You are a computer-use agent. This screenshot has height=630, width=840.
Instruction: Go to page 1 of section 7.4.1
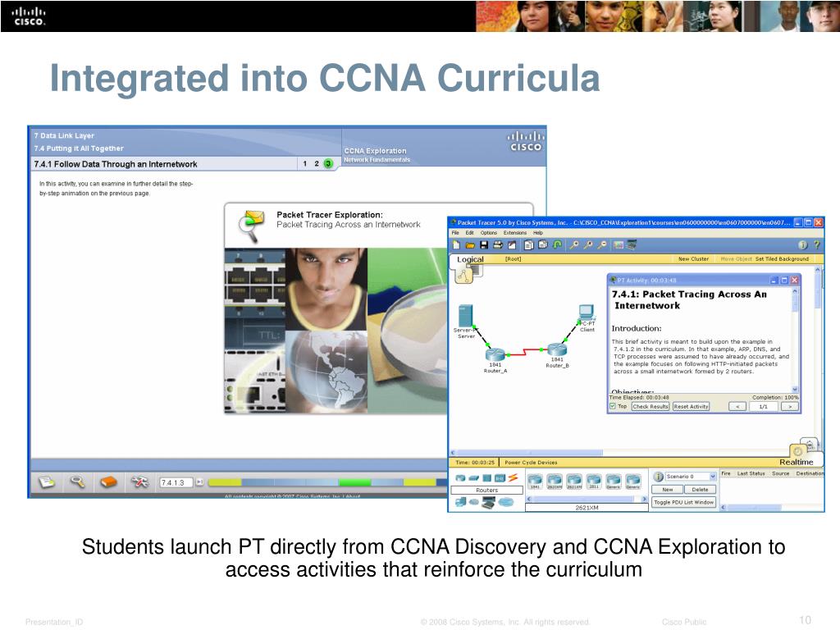pyautogui.click(x=305, y=163)
